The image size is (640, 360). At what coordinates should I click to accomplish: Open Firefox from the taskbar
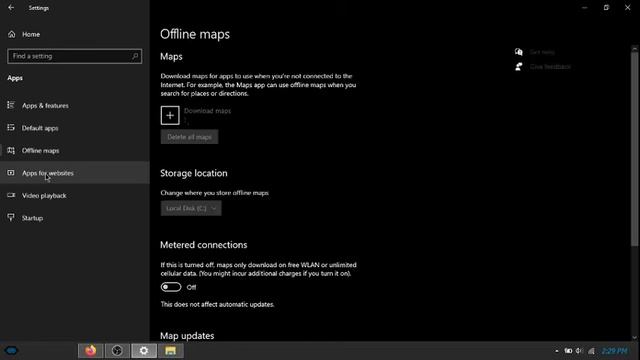click(x=91, y=351)
